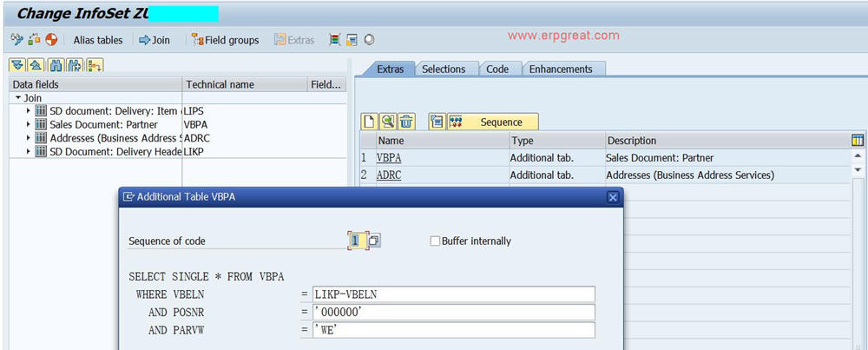
Task: Open value help next to Sequence of code
Action: pos(374,241)
